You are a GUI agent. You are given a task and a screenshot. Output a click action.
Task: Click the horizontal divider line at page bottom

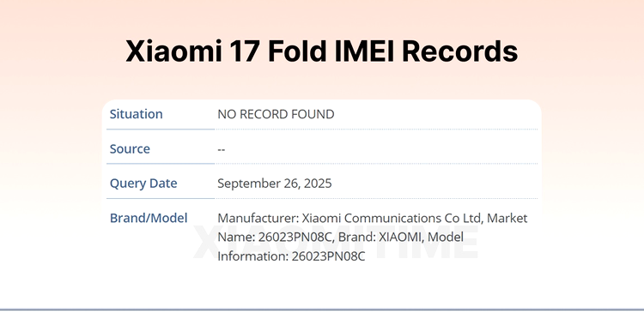click(322, 310)
